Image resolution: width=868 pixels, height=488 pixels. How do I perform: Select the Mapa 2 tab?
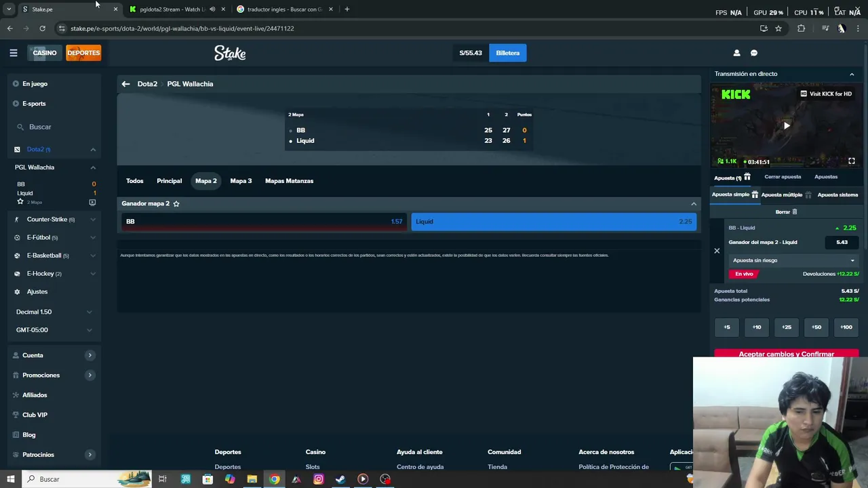point(206,181)
